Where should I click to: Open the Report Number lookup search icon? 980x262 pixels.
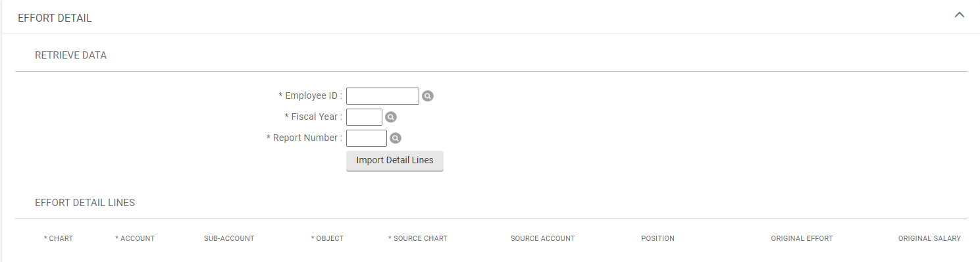396,138
